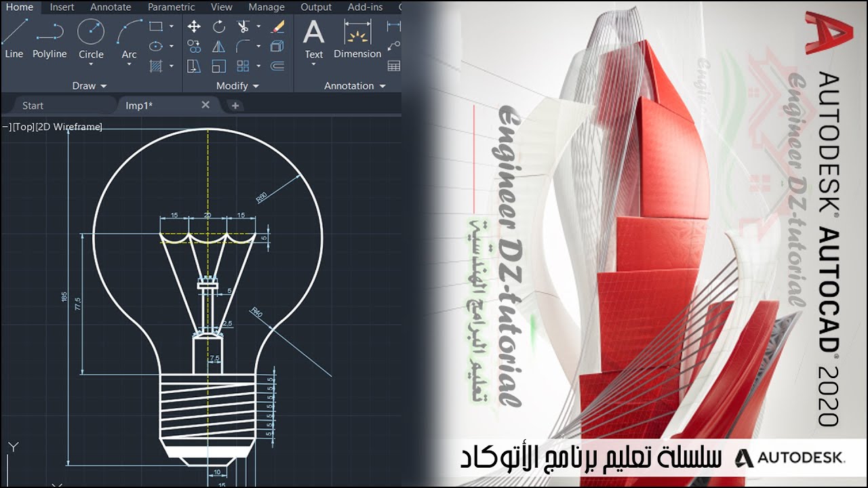Screen dimensions: 868x488
Task: Open the Arc tool dropdown arrow
Action: (129, 64)
